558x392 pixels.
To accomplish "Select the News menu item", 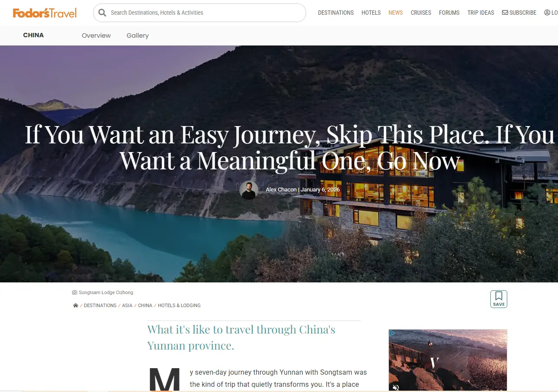I will 395,13.
